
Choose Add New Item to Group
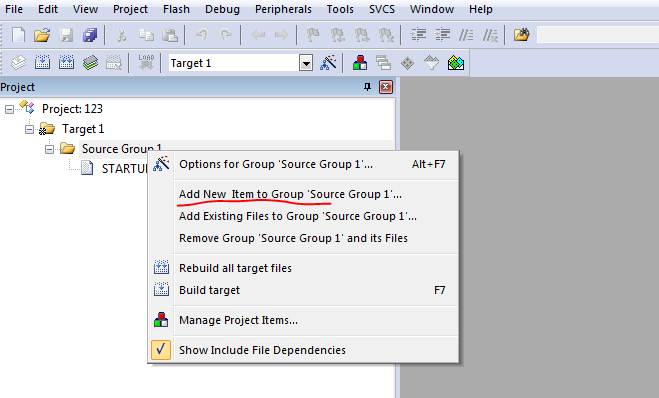coord(304,194)
